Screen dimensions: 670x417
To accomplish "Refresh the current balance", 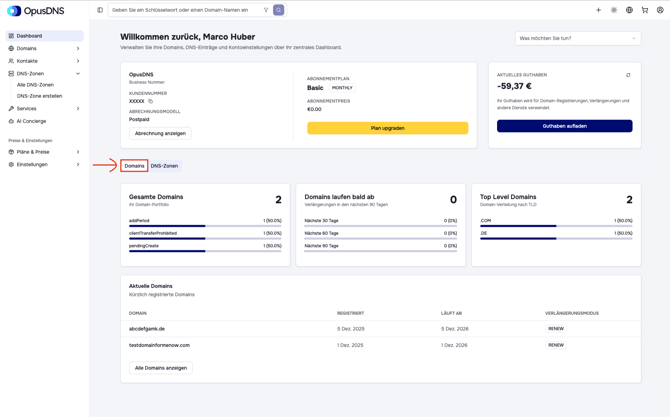I will (x=628, y=75).
